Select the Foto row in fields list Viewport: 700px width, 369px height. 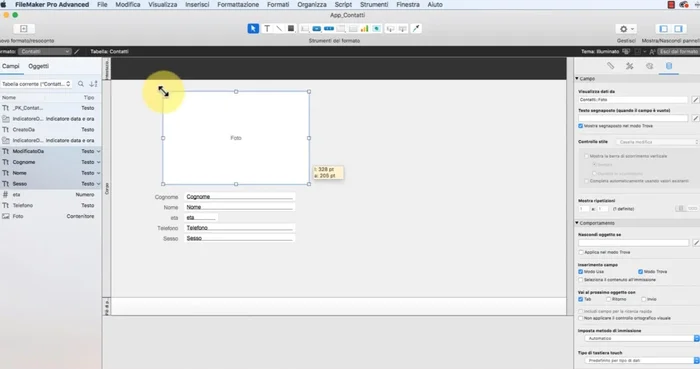pos(50,216)
